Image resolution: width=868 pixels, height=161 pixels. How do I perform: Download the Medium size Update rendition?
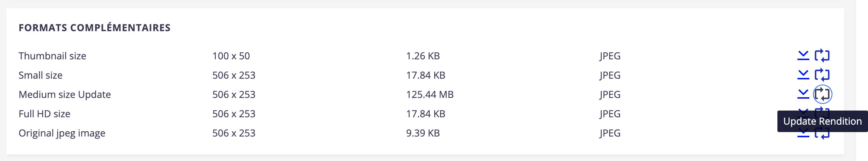click(x=803, y=94)
